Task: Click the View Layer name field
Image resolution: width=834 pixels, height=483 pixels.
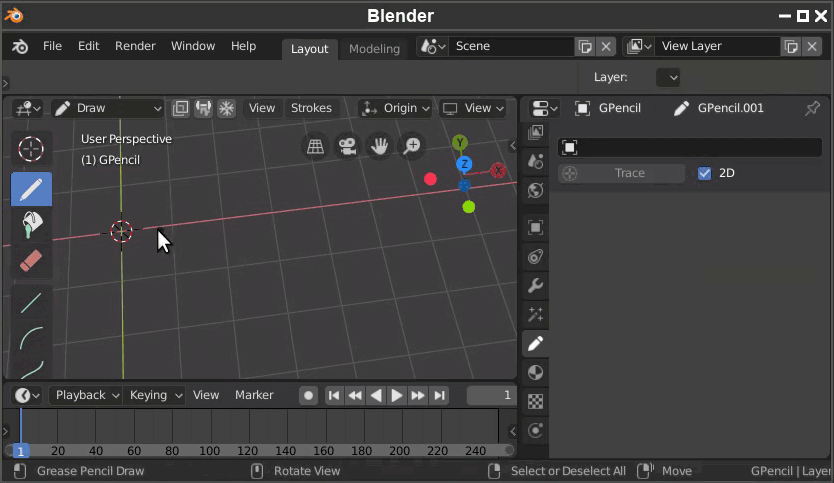Action: click(x=718, y=46)
